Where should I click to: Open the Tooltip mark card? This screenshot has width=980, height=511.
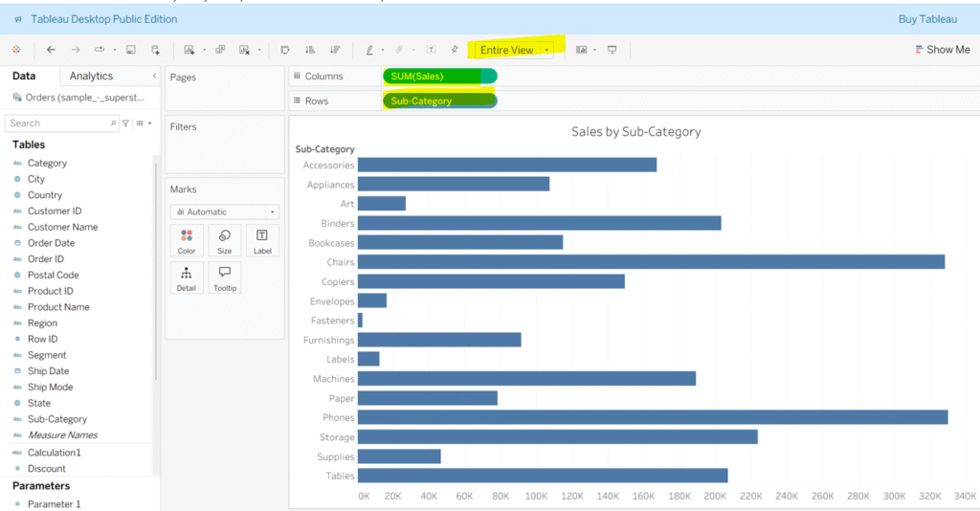click(225, 278)
